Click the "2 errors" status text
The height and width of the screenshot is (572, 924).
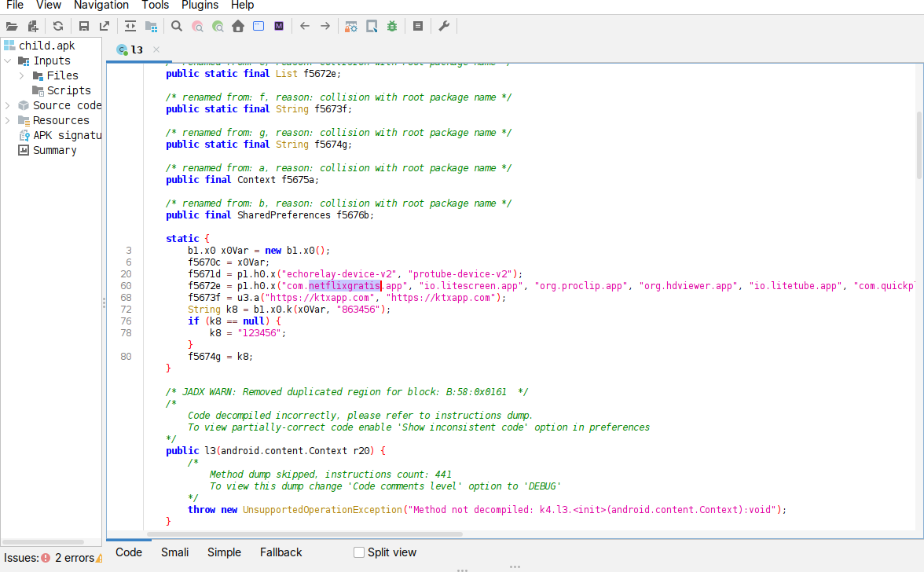click(75, 557)
